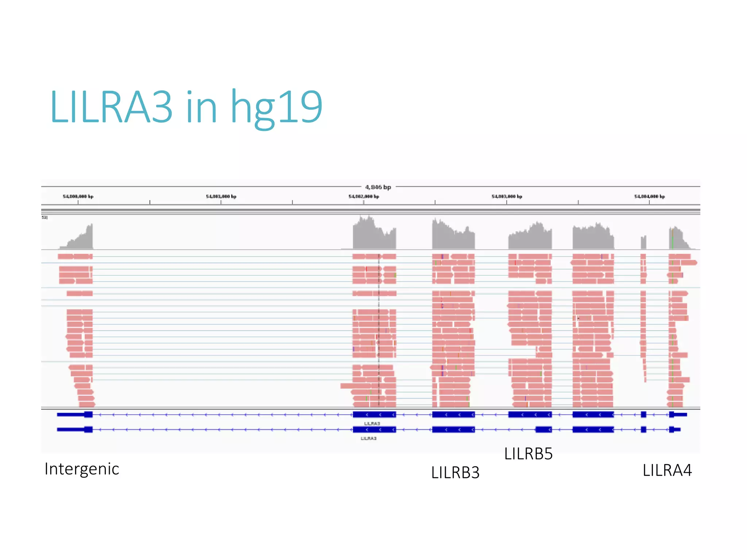Viewport: 747px width, 560px height.
Task: Click the '4,846 bp' region span label
Action: coord(378,187)
